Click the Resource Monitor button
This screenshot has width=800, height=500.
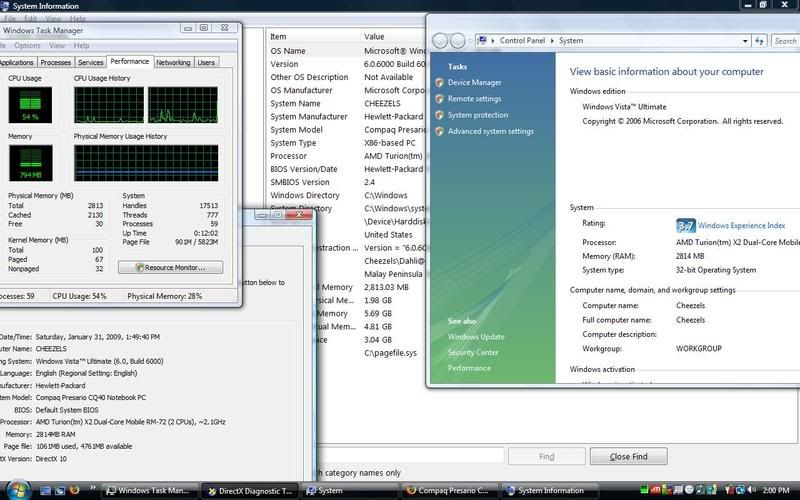pyautogui.click(x=170, y=267)
